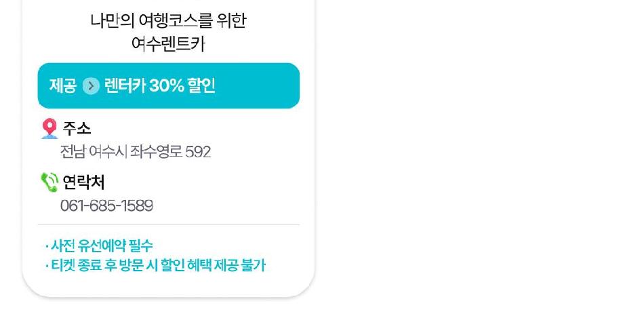Select the '주소' heading
The width and height of the screenshot is (644, 335).
click(x=77, y=128)
